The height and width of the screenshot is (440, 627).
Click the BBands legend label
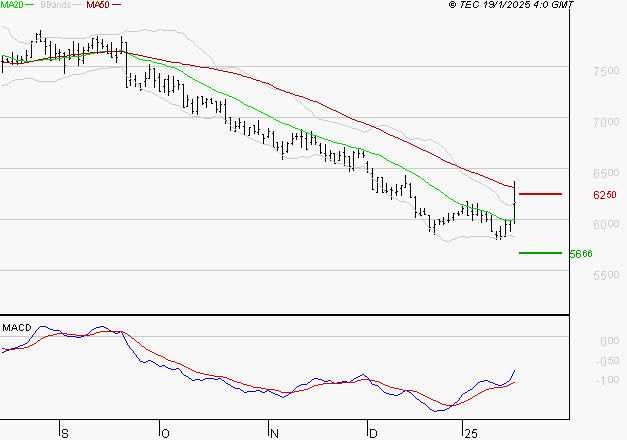(x=56, y=5)
